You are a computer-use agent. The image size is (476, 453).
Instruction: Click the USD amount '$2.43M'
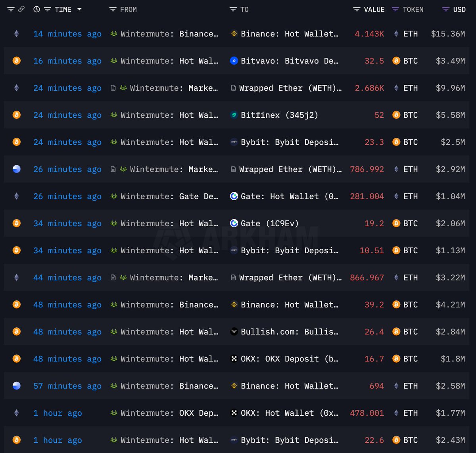[450, 440]
